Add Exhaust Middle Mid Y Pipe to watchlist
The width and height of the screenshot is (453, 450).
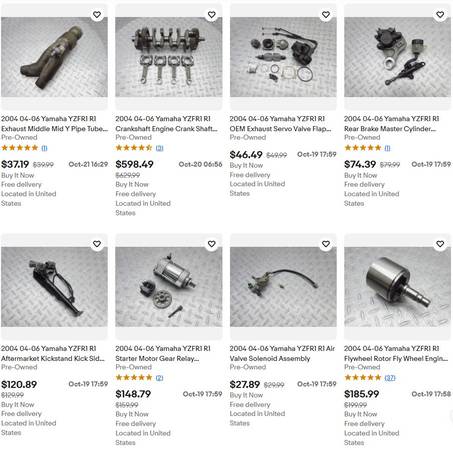(97, 15)
